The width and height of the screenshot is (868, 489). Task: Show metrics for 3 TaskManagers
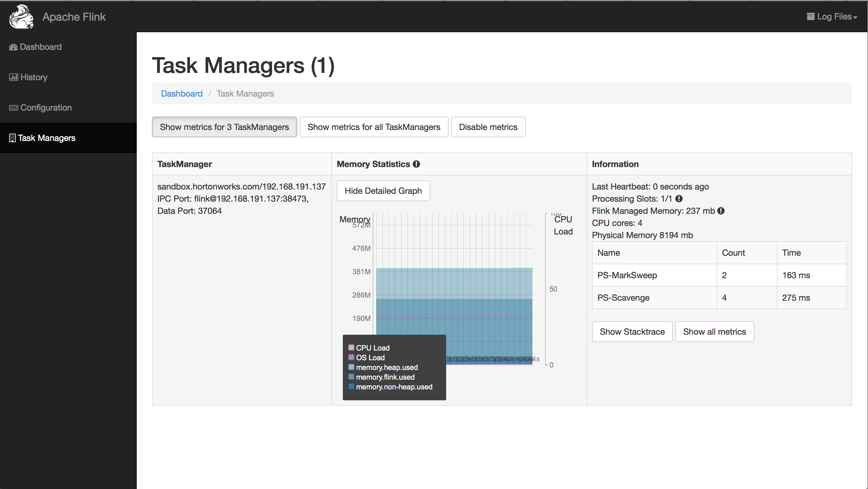coord(224,127)
